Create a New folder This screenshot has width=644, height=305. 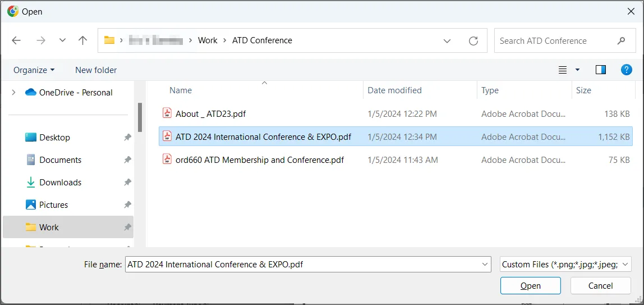[x=96, y=70]
